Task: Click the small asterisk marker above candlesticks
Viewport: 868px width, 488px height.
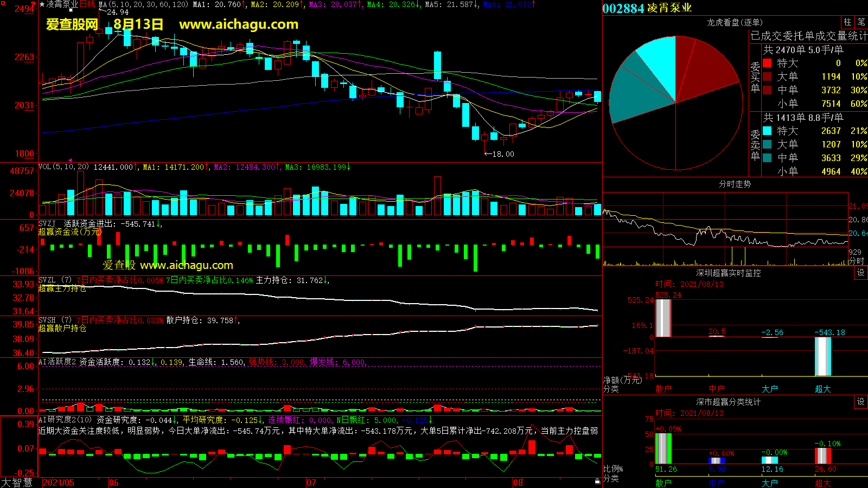Action: click(x=71, y=10)
